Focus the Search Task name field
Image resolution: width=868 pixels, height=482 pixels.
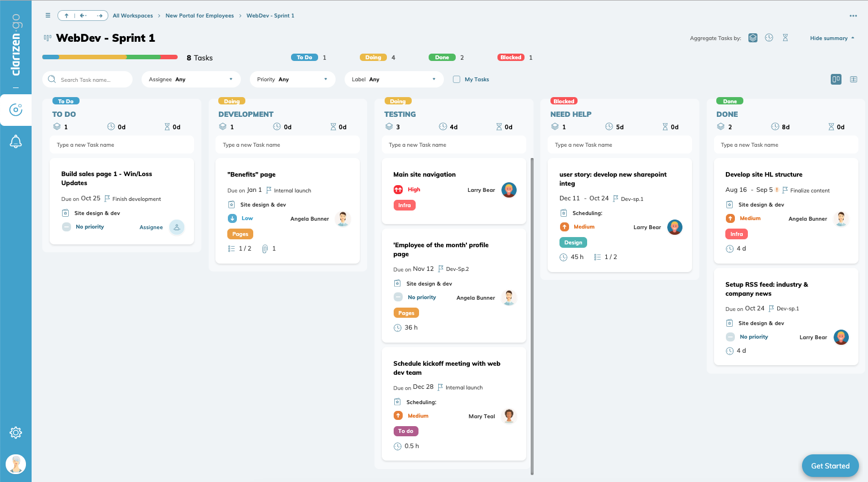click(87, 80)
